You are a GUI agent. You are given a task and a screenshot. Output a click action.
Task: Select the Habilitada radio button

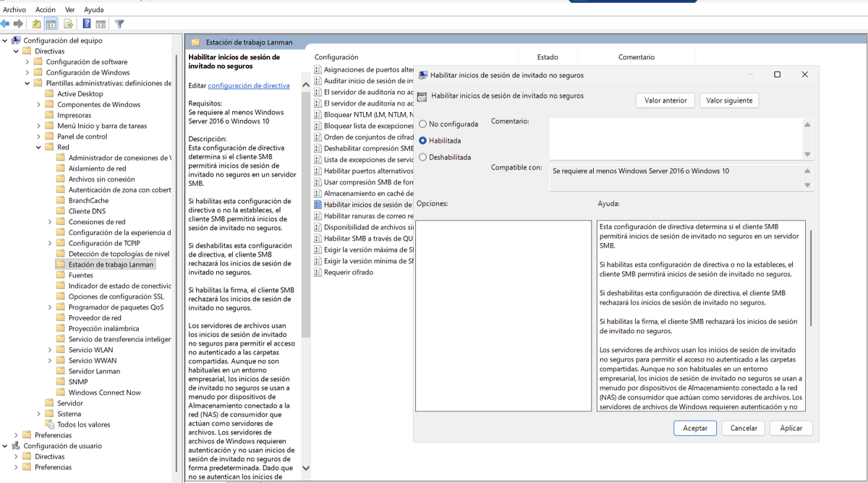pos(422,141)
